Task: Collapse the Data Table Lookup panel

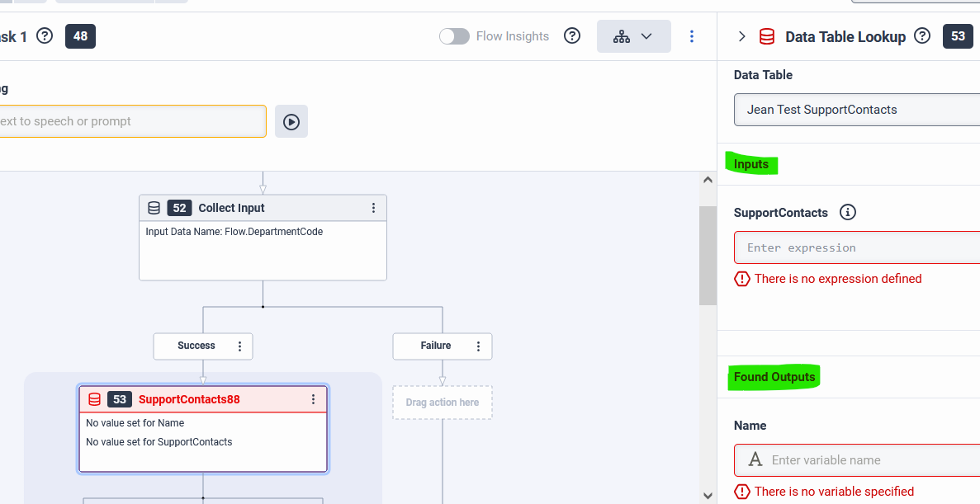Action: [x=741, y=36]
